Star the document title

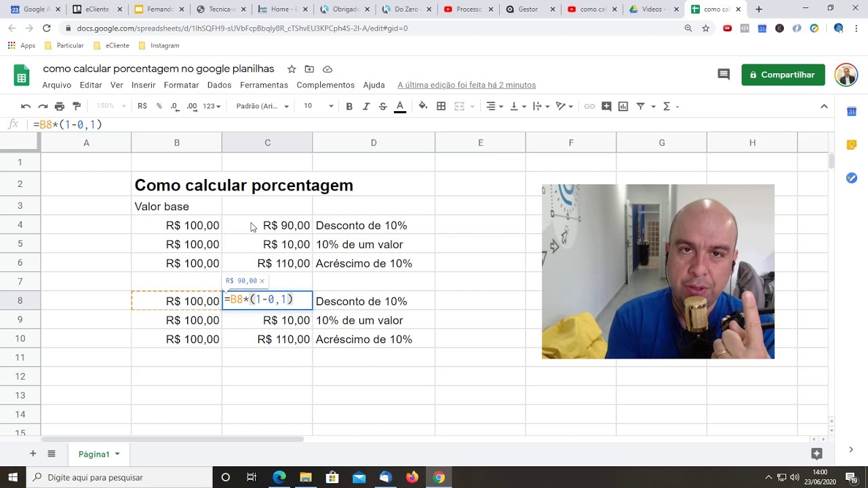coord(292,69)
